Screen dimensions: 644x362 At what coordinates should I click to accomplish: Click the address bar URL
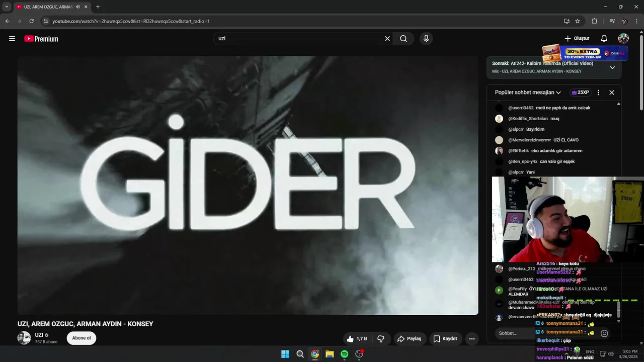coord(131,21)
